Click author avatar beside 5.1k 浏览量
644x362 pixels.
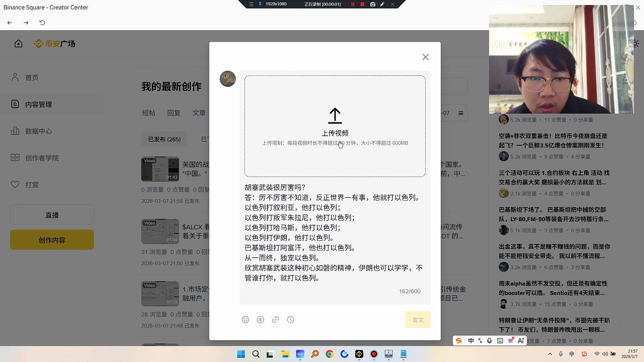[504, 230]
